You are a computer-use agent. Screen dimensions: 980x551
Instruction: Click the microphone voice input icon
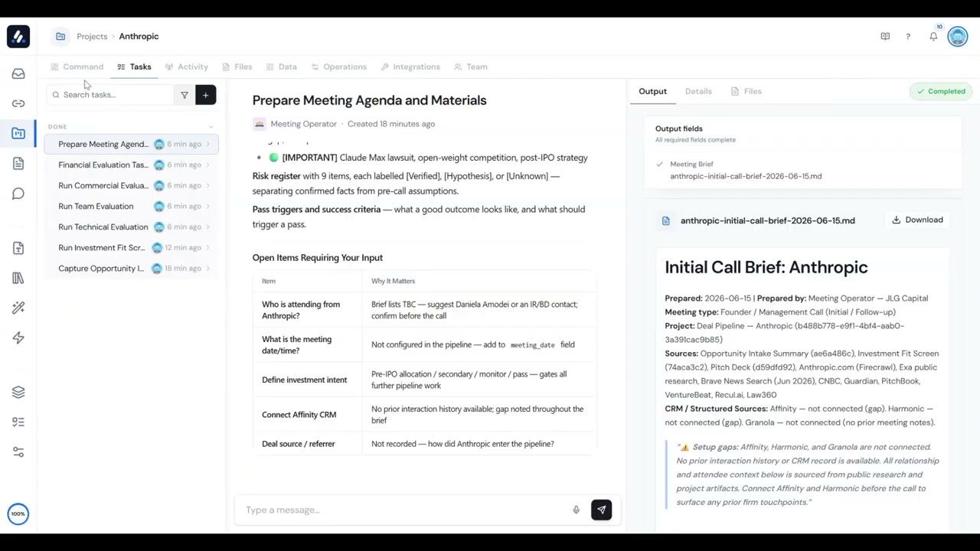tap(576, 510)
